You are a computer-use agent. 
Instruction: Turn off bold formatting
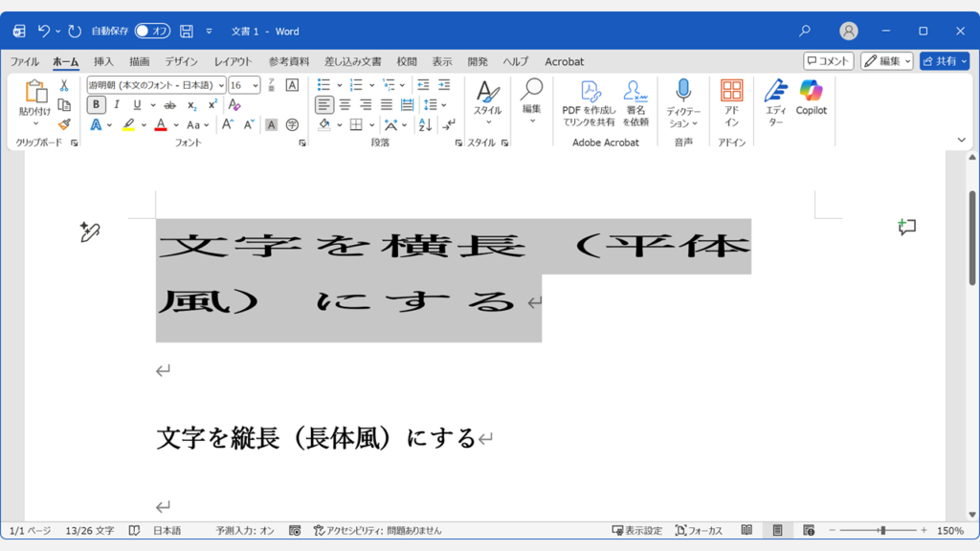tap(96, 104)
